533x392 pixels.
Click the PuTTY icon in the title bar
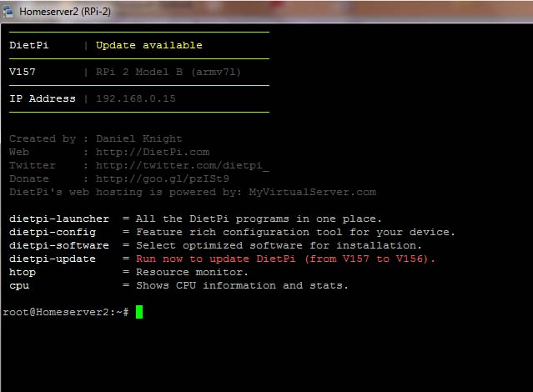8,12
